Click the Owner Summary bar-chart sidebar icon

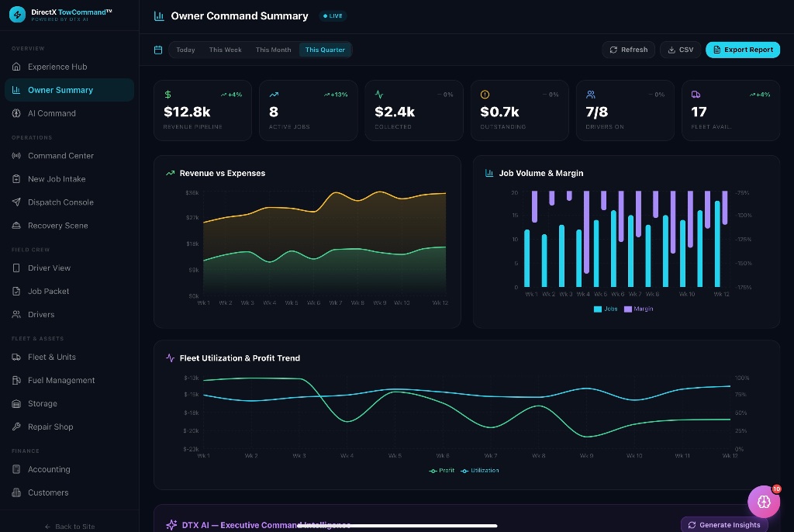(16, 90)
